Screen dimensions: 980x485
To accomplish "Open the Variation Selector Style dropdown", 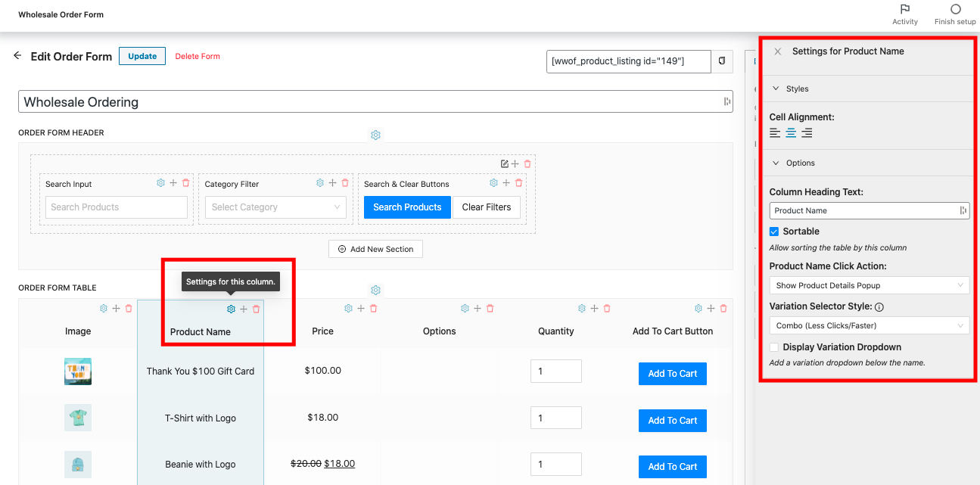I will tap(869, 325).
